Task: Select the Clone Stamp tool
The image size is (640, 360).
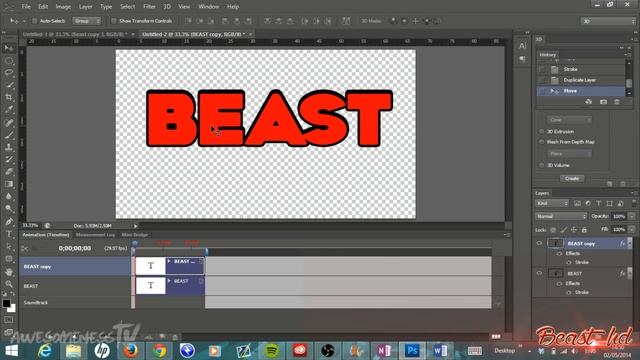Action: (x=9, y=147)
